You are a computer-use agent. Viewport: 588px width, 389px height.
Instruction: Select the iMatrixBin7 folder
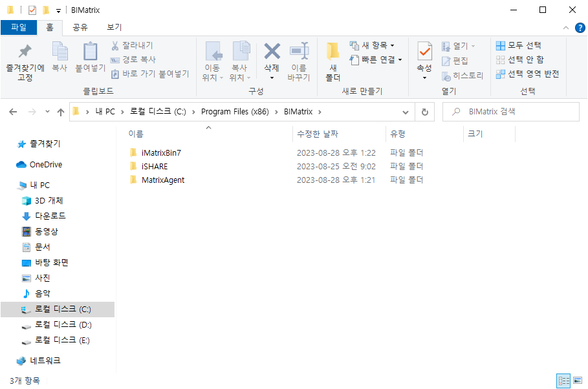click(161, 153)
